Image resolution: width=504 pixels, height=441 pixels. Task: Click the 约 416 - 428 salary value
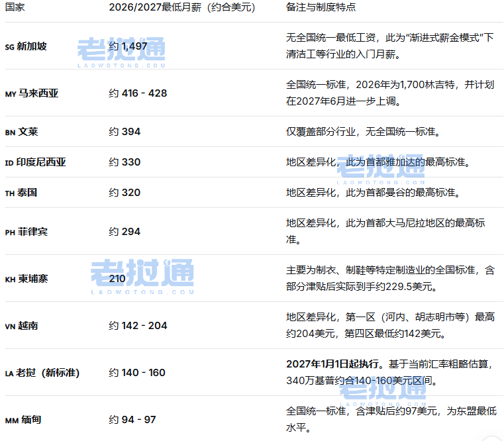coord(138,93)
